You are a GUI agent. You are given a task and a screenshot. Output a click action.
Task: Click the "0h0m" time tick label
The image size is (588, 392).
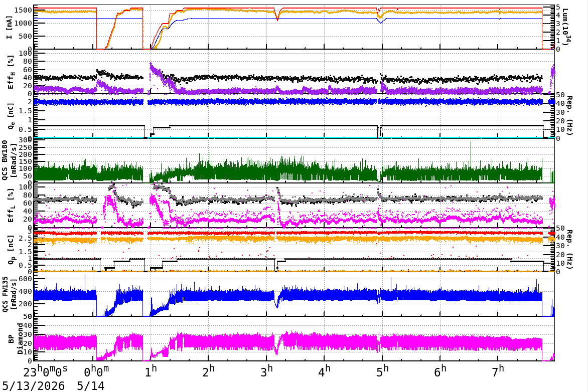pyautogui.click(x=96, y=371)
